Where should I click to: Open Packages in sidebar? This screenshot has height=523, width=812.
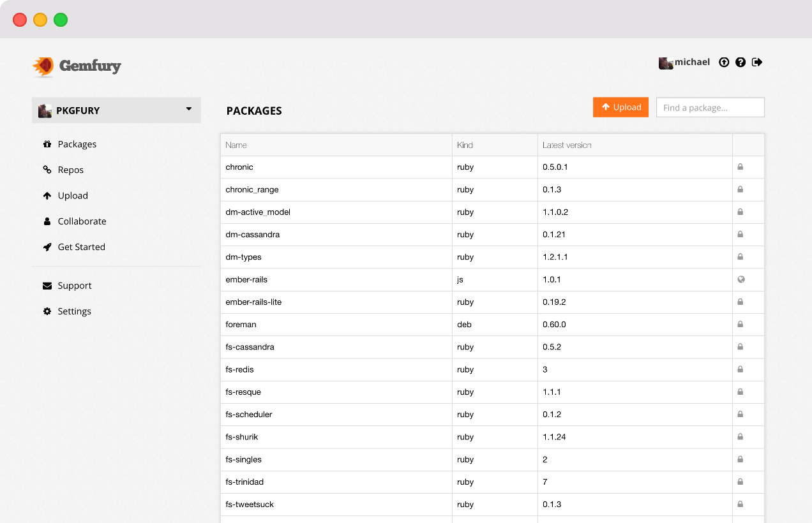(77, 144)
